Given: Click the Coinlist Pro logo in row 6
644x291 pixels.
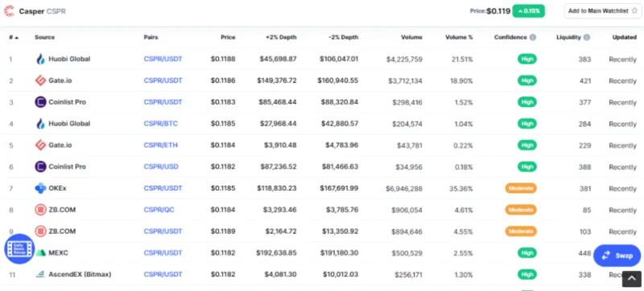Looking at the screenshot, I should tap(40, 167).
